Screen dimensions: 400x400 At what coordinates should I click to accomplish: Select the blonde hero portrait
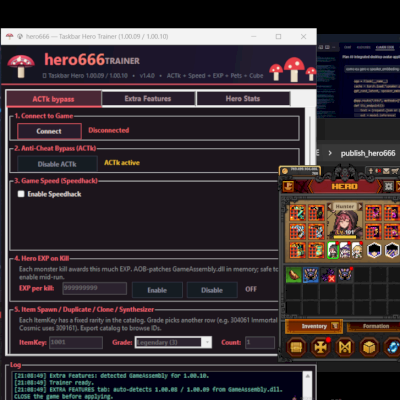click(x=357, y=250)
